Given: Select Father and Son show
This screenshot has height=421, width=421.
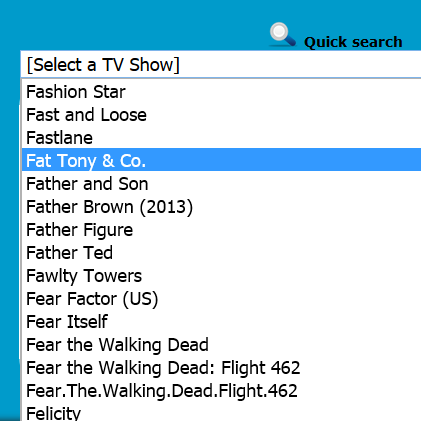Looking at the screenshot, I should pos(221,184).
